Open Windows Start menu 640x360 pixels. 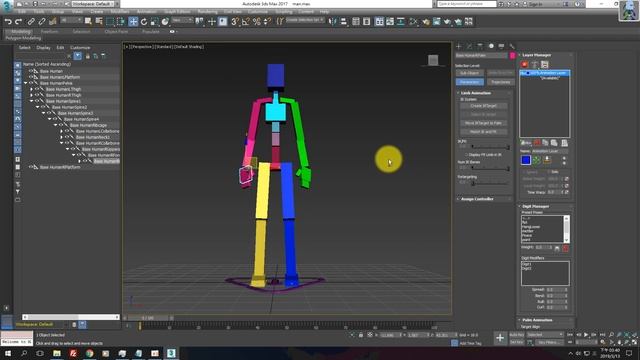[x=8, y=353]
